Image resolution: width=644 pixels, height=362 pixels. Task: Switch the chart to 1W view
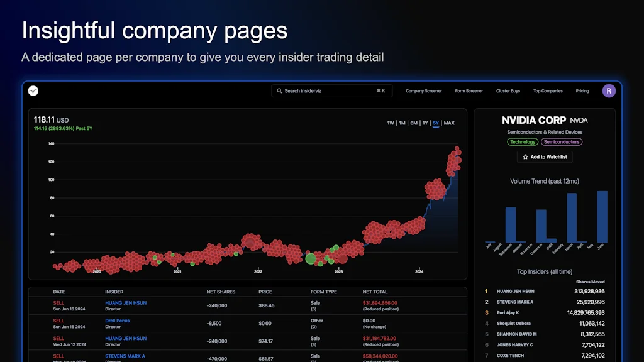[390, 123]
